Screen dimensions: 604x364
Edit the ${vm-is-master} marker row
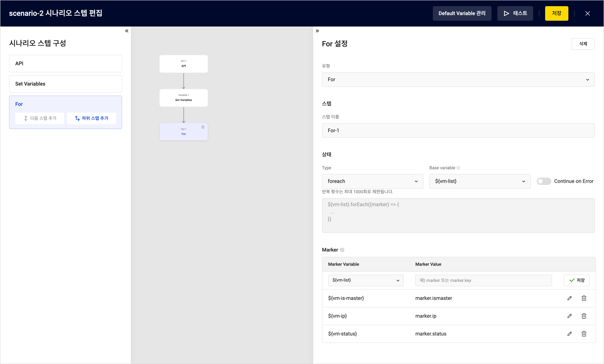coord(569,298)
